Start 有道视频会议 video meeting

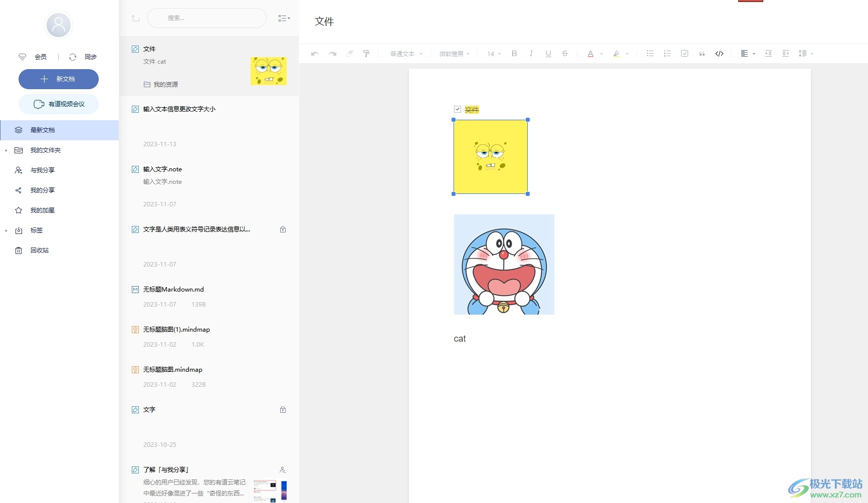59,104
